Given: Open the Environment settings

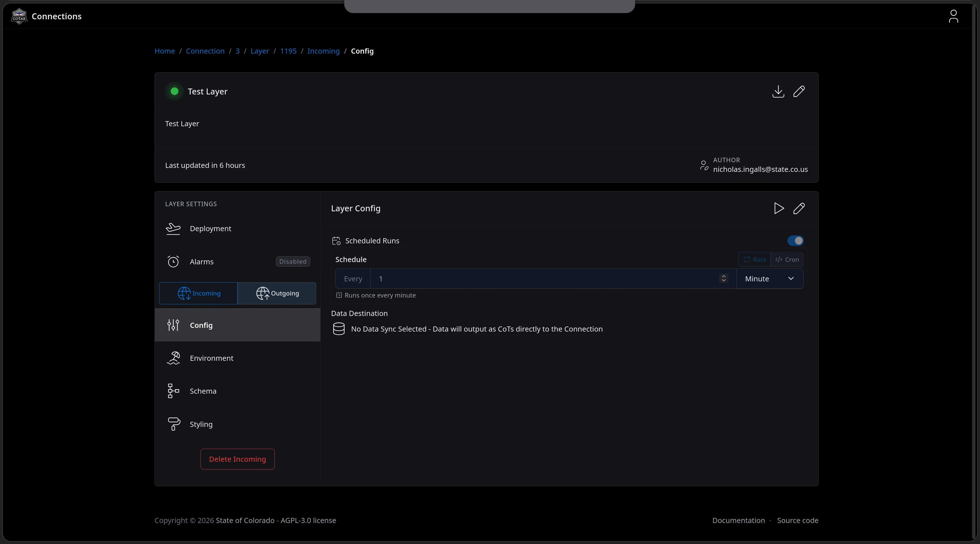Looking at the screenshot, I should click(x=237, y=358).
